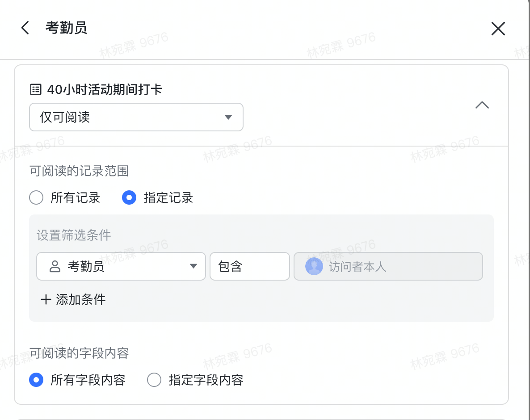530x420 pixels.
Task: Select the 指定记录 radio option
Action: pos(129,197)
